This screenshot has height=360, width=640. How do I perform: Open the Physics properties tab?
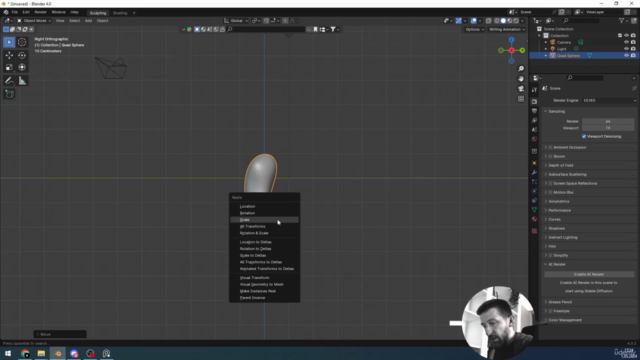coord(534,191)
